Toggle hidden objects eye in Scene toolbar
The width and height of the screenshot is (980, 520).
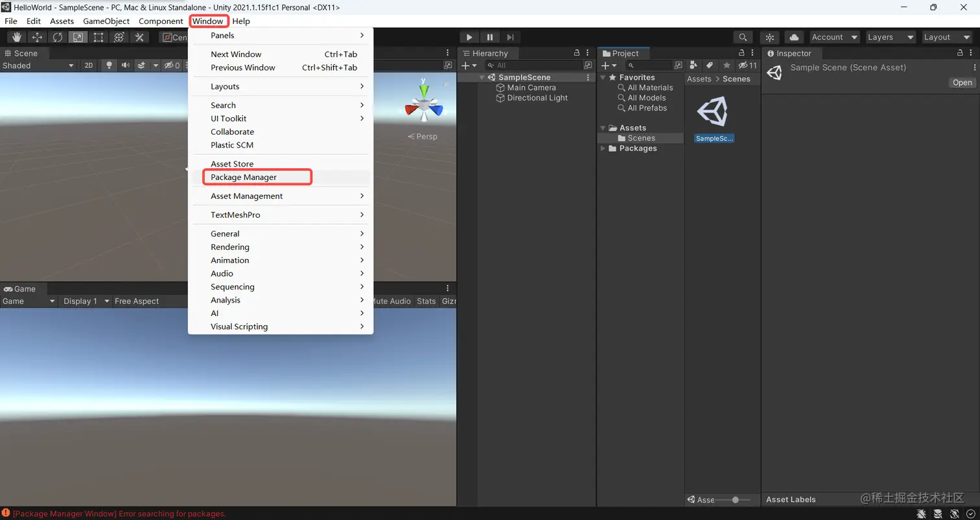[x=171, y=65]
